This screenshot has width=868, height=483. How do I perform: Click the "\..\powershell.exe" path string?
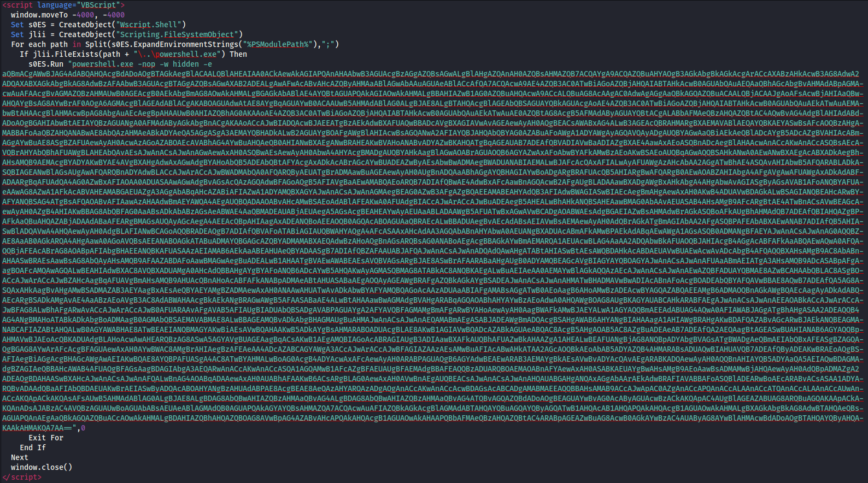coord(177,55)
